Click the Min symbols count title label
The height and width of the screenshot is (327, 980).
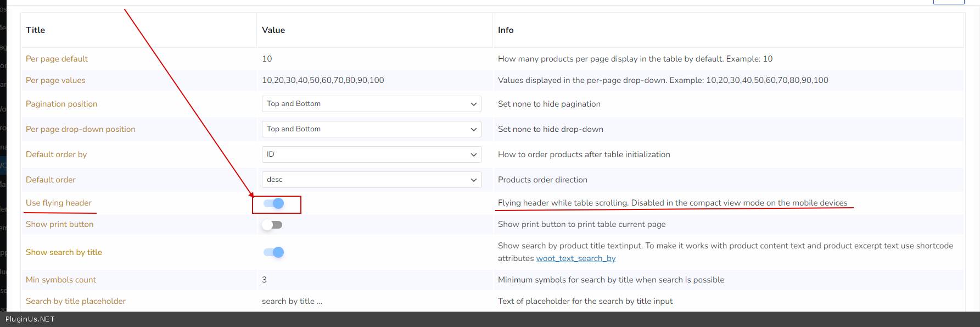tap(61, 280)
